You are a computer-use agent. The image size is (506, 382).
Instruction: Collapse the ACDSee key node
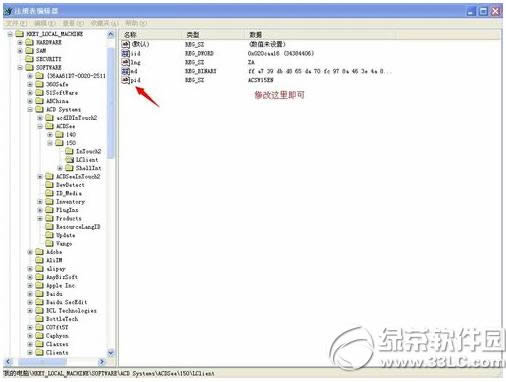click(40, 126)
